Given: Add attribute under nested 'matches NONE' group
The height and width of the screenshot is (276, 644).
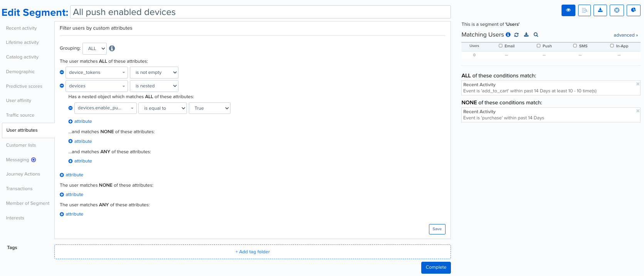Looking at the screenshot, I should coord(80,141).
